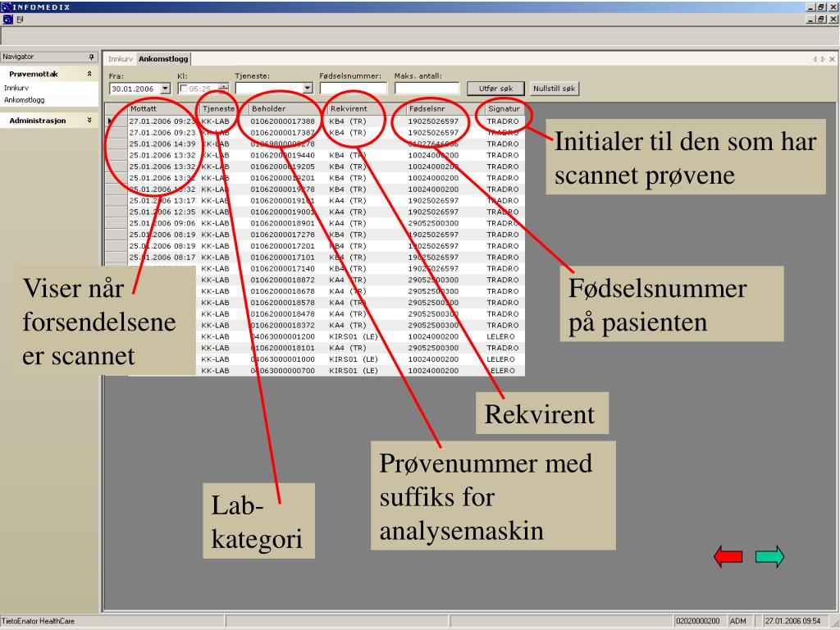Screen dimensions: 840x630
Task: Sort by the Fødselsnr column header
Action: point(445,109)
